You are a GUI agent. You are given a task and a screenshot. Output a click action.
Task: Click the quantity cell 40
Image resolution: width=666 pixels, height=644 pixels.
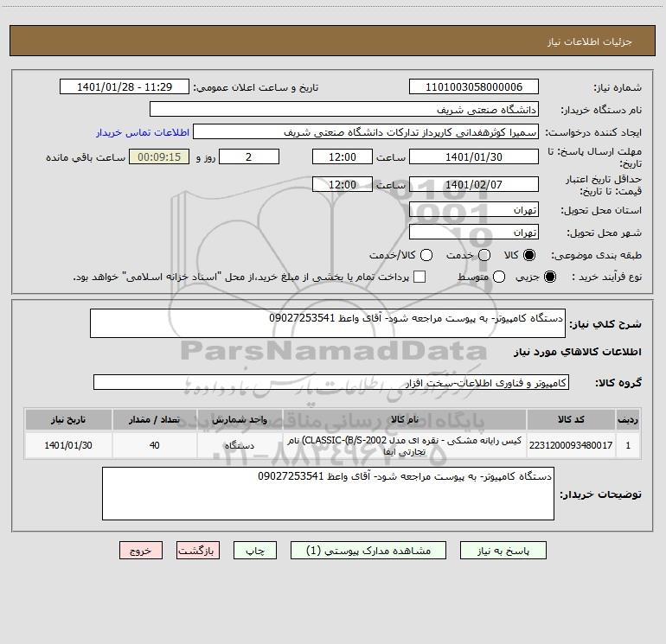[x=155, y=445]
